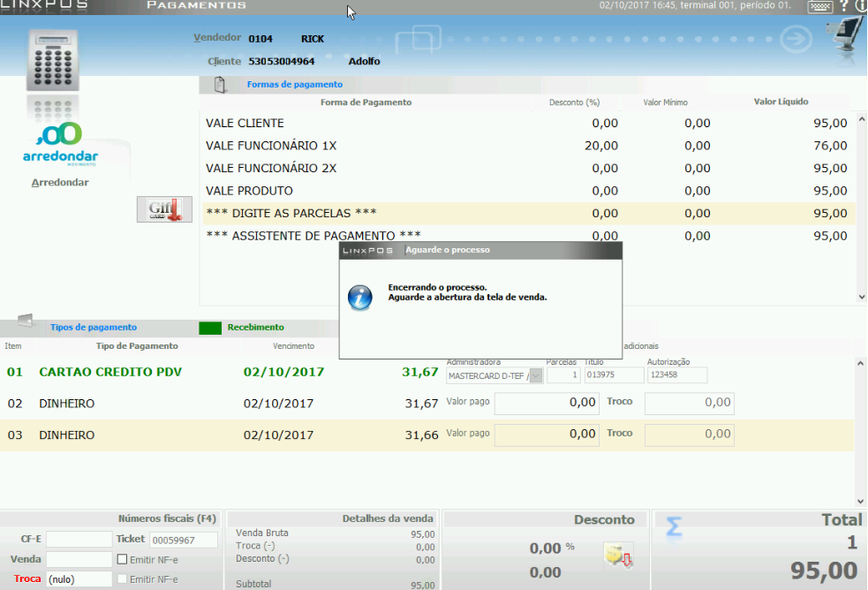Click the Título field 013975

(x=614, y=374)
